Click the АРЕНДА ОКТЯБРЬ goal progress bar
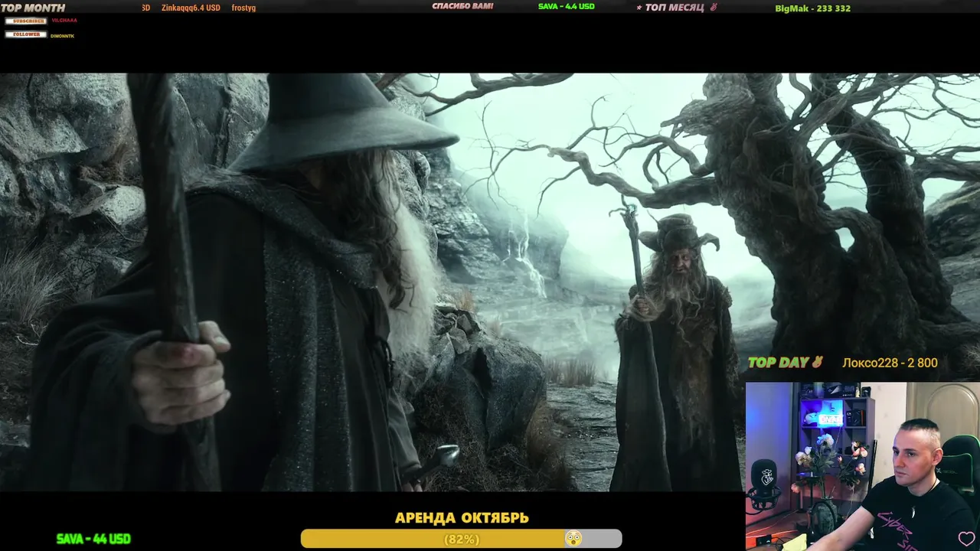This screenshot has height=551, width=980. coord(461,539)
